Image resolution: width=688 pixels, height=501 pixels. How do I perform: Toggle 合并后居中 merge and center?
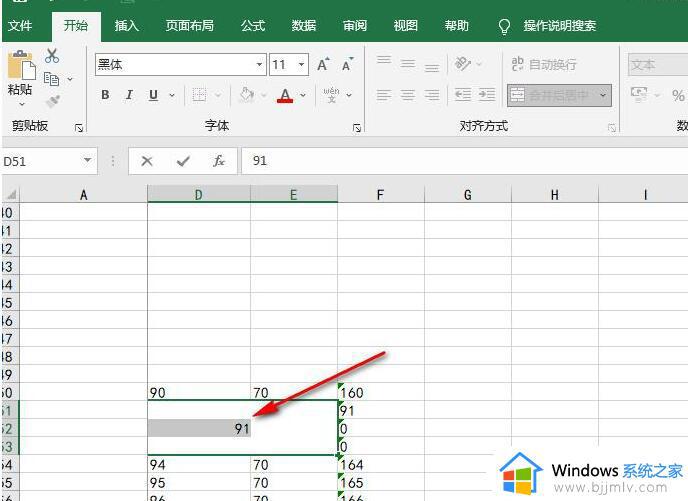coord(551,95)
